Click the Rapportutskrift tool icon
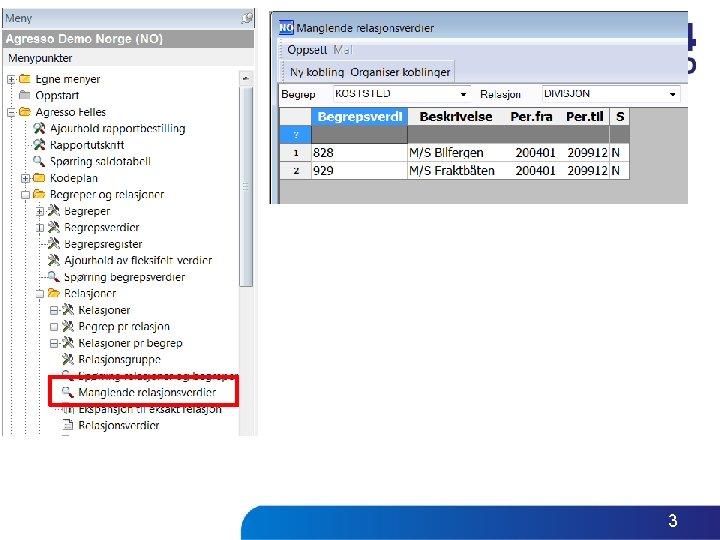The height and width of the screenshot is (540, 720). point(39,145)
